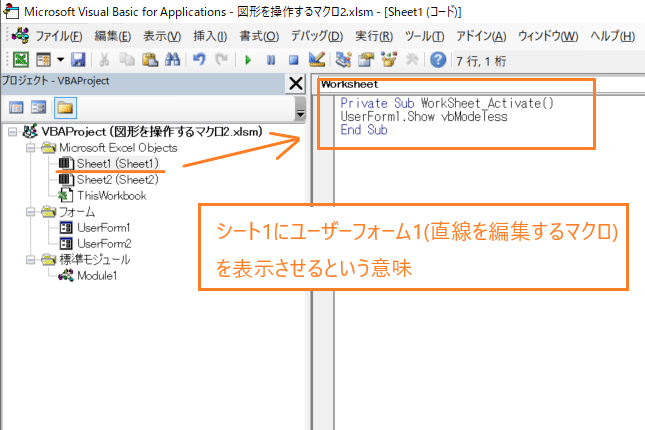Stop execution with the Reset icon
Viewport: 645px width, 430px height.
(293, 60)
